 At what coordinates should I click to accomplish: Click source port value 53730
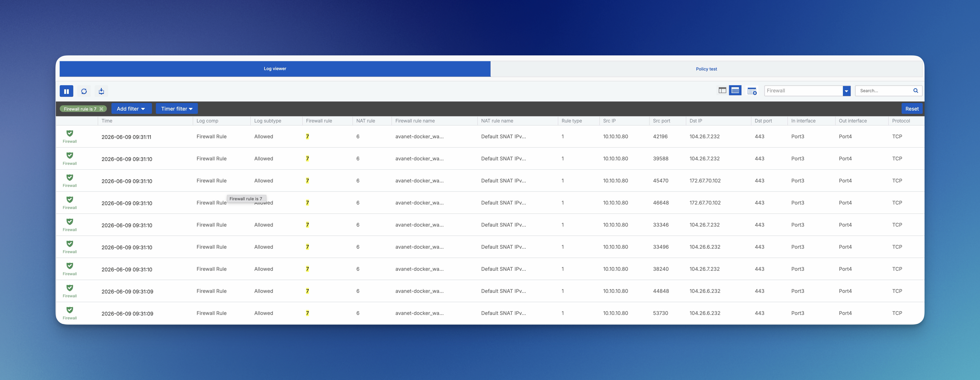point(660,313)
